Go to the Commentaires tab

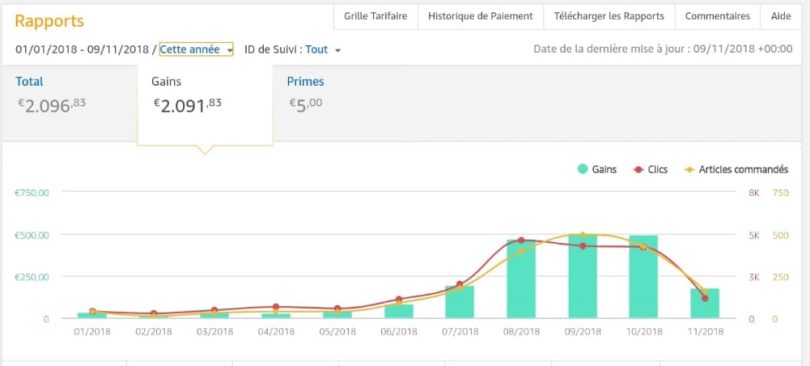[718, 16]
